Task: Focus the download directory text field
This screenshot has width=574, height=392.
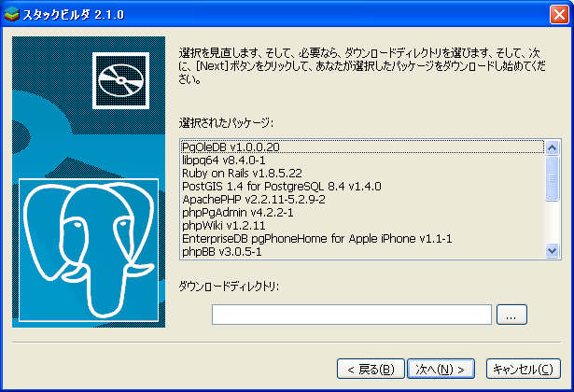Action: [351, 315]
